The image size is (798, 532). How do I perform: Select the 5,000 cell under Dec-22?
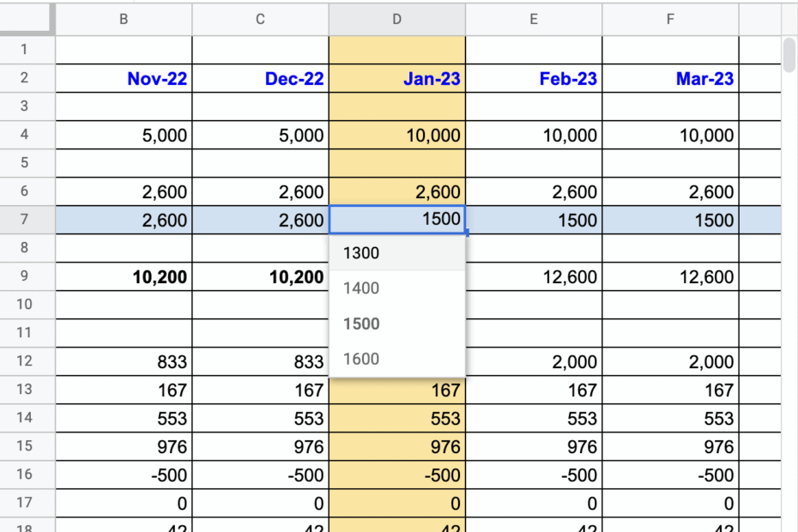[260, 135]
